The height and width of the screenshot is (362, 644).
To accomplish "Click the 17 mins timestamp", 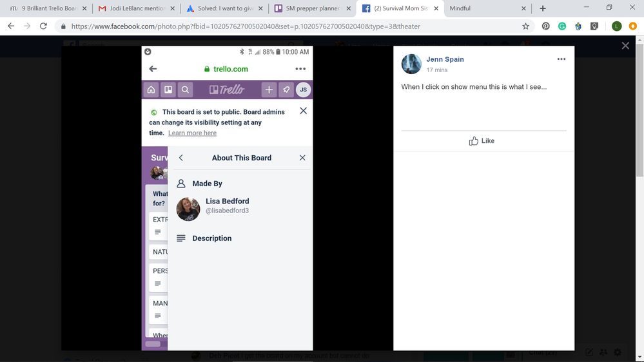I will tap(437, 70).
